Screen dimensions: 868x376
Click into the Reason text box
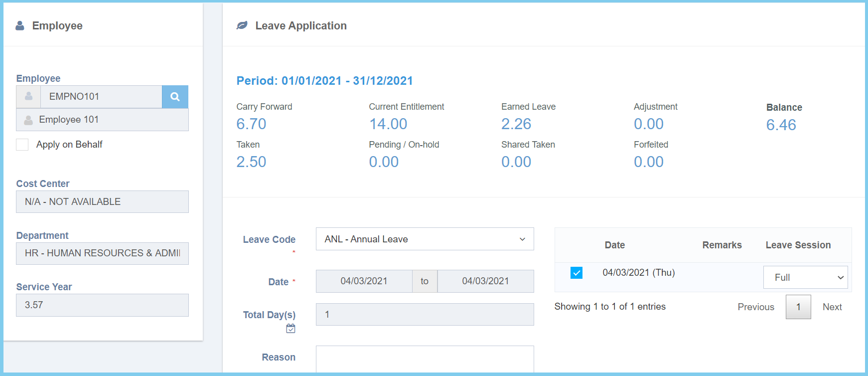coord(425,359)
